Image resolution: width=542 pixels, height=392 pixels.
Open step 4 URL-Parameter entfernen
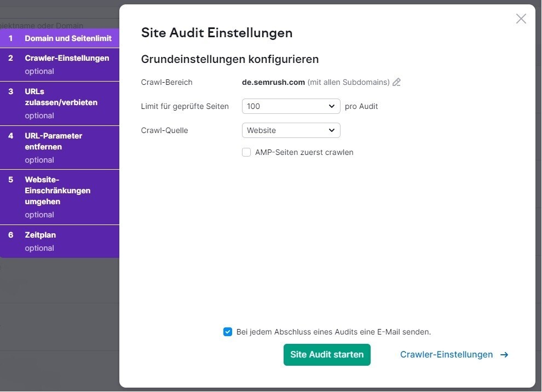pos(60,141)
